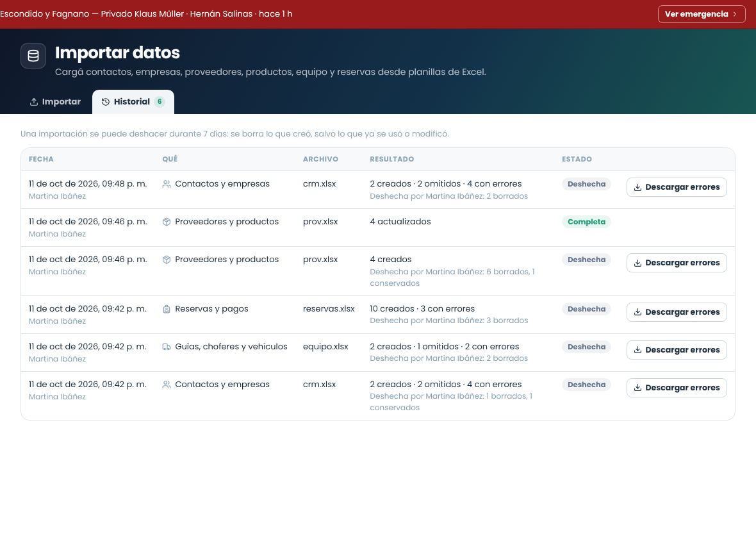
Task: Click the date '11 de oct de 2026, 09:48 p. m.'
Action: tap(88, 184)
